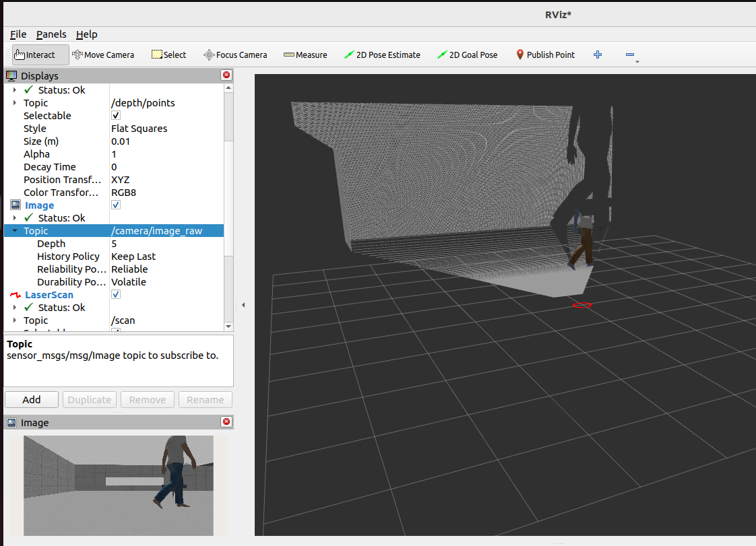The image size is (756, 546).
Task: Open the File menu
Action: click(18, 34)
